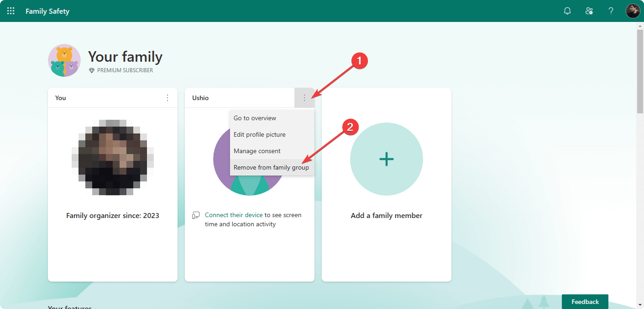The width and height of the screenshot is (644, 309).
Task: Click the plus circle to add member
Action: 387,159
